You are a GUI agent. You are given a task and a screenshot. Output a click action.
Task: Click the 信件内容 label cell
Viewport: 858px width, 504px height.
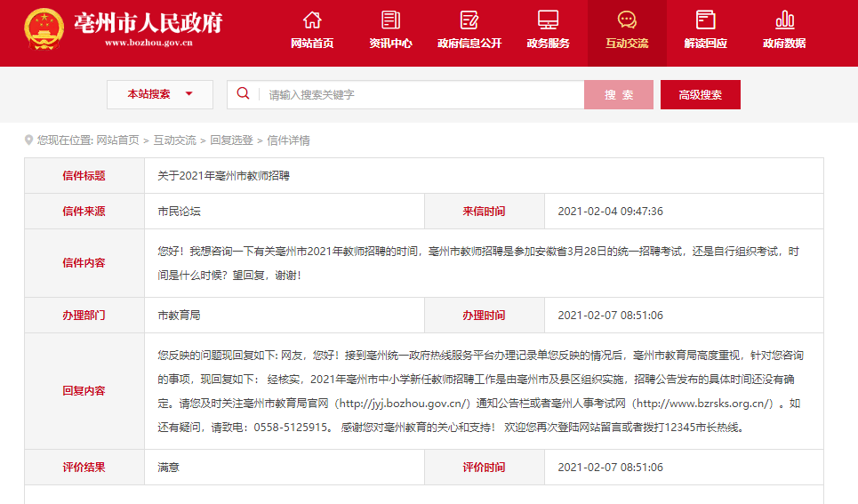click(x=84, y=263)
